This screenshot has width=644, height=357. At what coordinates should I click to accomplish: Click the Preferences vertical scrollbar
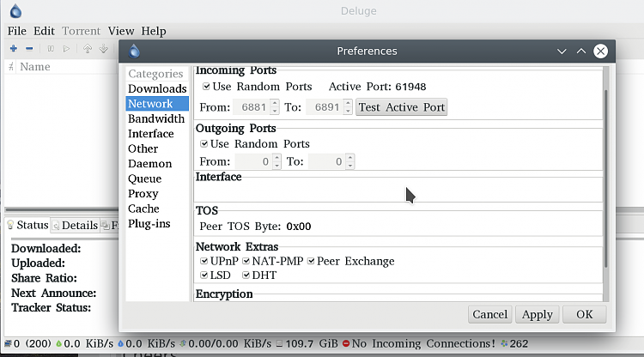(606, 178)
